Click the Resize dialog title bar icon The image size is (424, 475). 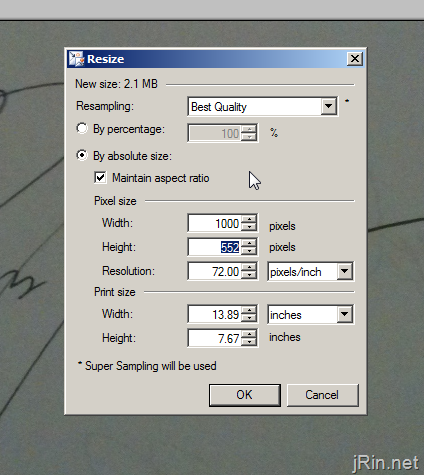coord(76,59)
